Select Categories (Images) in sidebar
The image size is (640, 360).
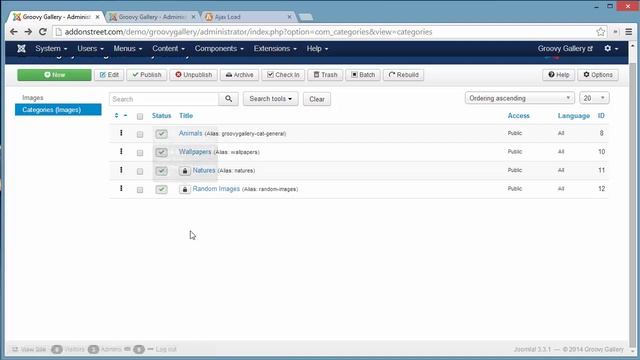(58, 110)
